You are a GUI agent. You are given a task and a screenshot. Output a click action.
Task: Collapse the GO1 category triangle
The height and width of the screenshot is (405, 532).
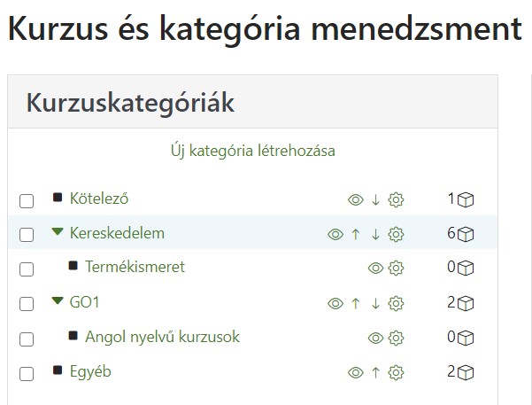point(58,300)
